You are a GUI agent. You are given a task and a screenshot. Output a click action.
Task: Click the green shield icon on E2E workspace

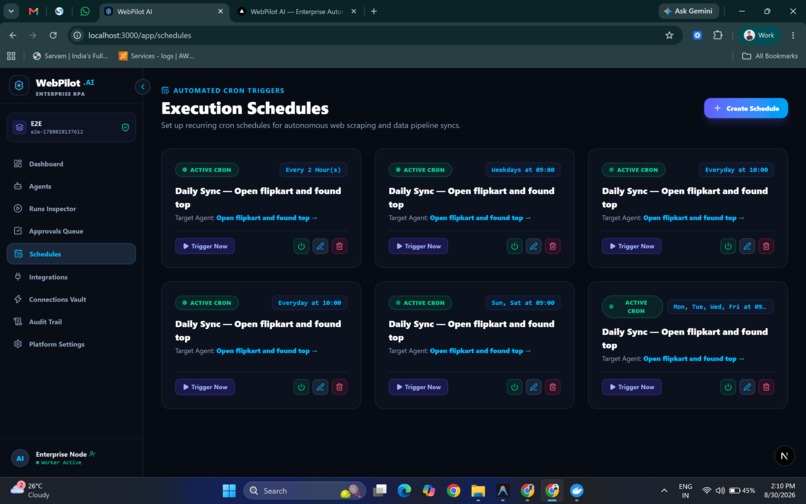(x=125, y=127)
